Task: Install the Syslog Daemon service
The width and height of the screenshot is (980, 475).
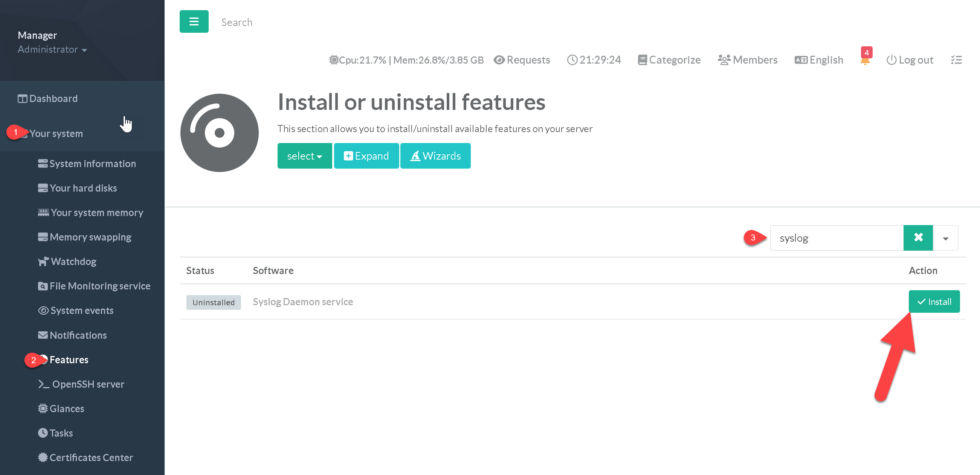Action: coord(934,301)
